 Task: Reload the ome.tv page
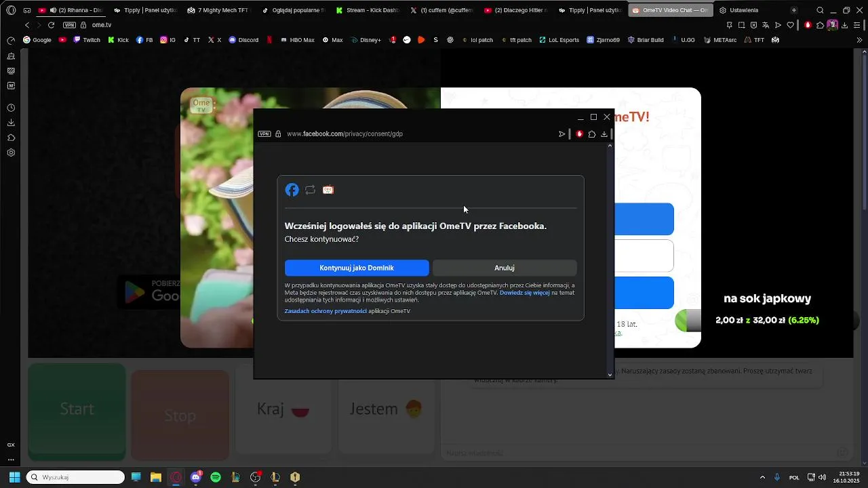coord(51,25)
